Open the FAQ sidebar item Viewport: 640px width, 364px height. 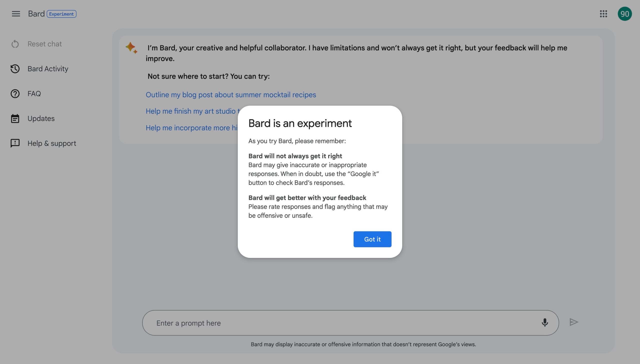34,94
